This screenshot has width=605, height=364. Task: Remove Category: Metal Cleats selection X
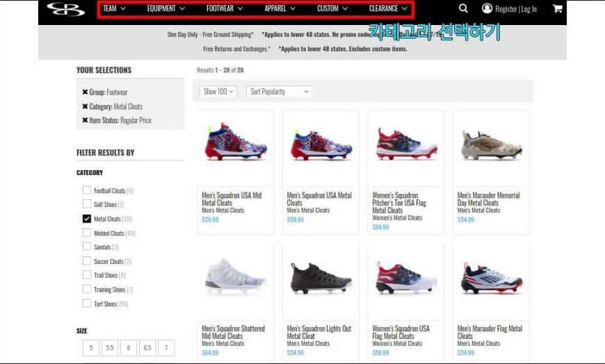click(85, 106)
